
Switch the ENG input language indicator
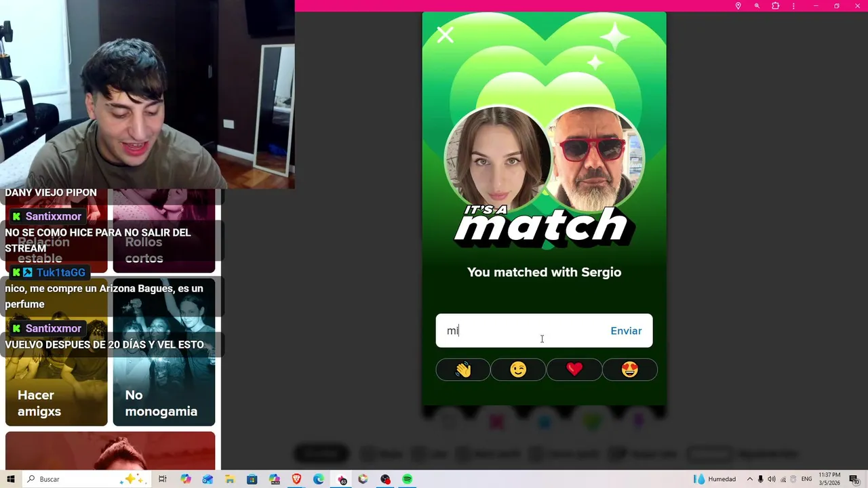tap(807, 479)
